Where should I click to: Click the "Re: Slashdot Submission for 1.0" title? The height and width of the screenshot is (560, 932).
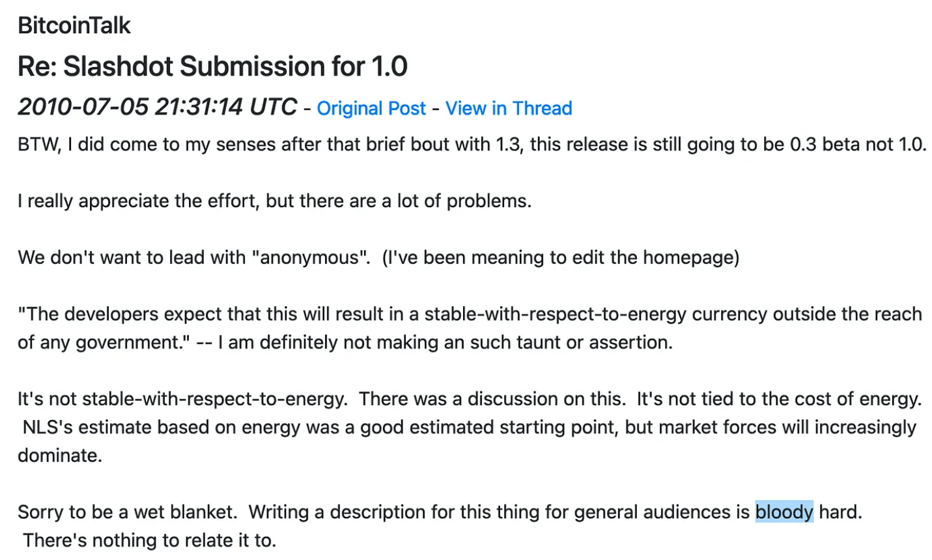(212, 66)
